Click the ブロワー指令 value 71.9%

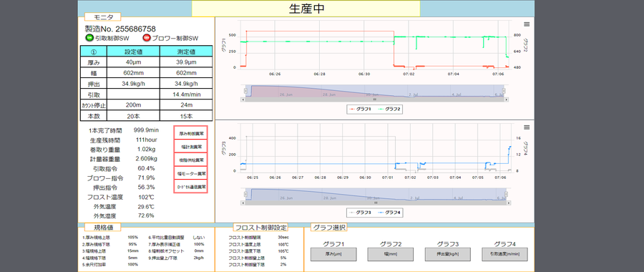pos(146,178)
